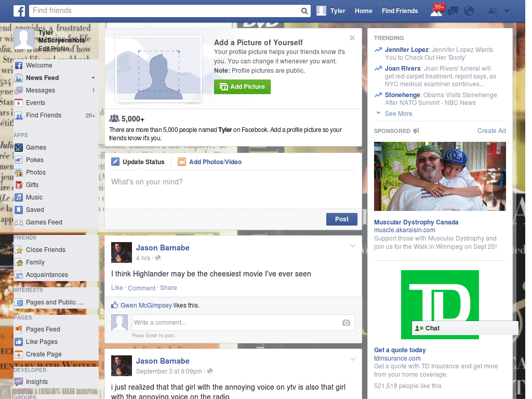Open the messages icon in top bar
Image resolution: width=532 pixels, height=399 pixels.
453,11
